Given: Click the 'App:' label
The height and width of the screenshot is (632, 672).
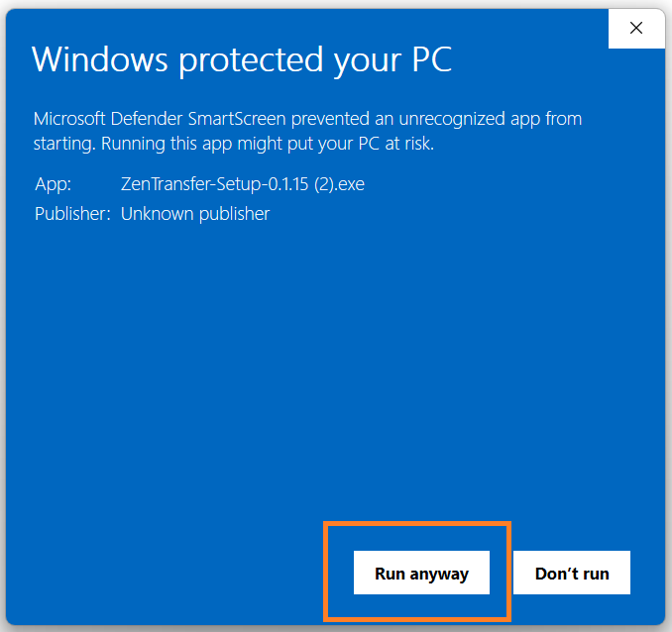Looking at the screenshot, I should point(53,184).
